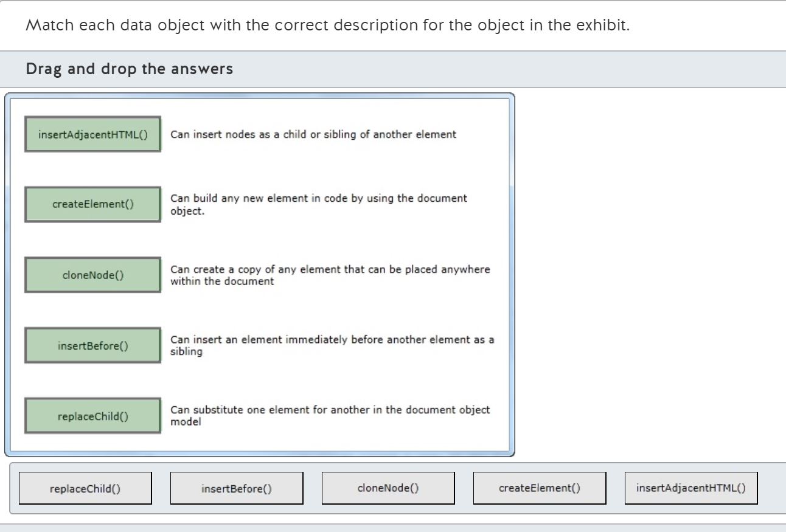Click the 'Drag and drop the answers' heading
Viewport: 786px width, 532px height.
129,69
